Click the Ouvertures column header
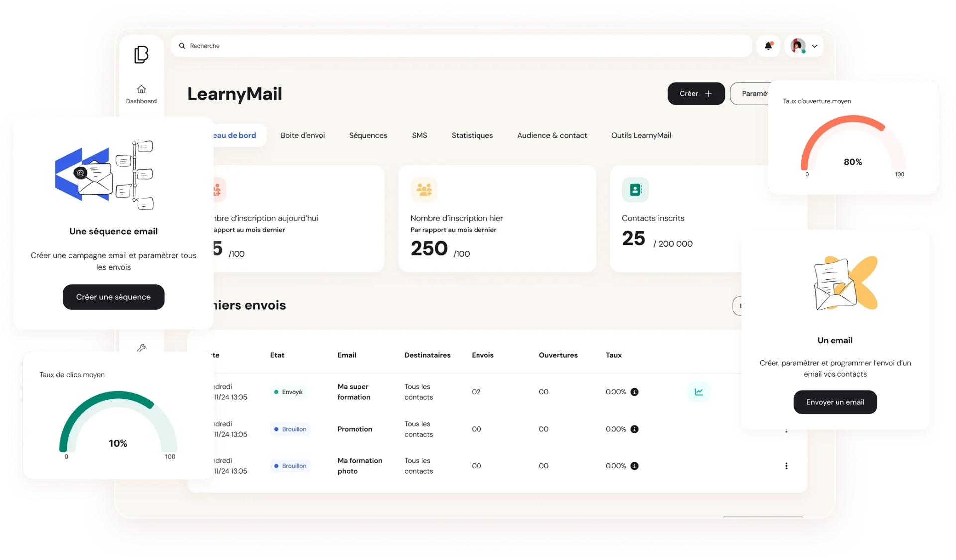 point(558,355)
